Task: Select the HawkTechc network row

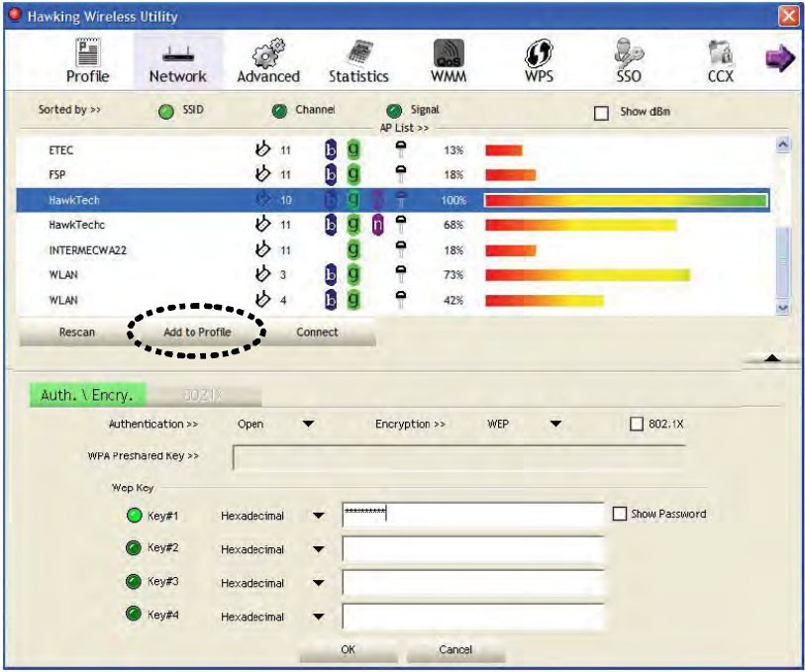Action: tap(393, 225)
